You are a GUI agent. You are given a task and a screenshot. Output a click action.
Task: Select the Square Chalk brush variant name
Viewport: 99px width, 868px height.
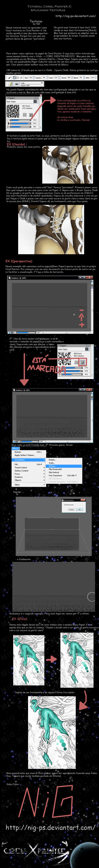(25, 85)
